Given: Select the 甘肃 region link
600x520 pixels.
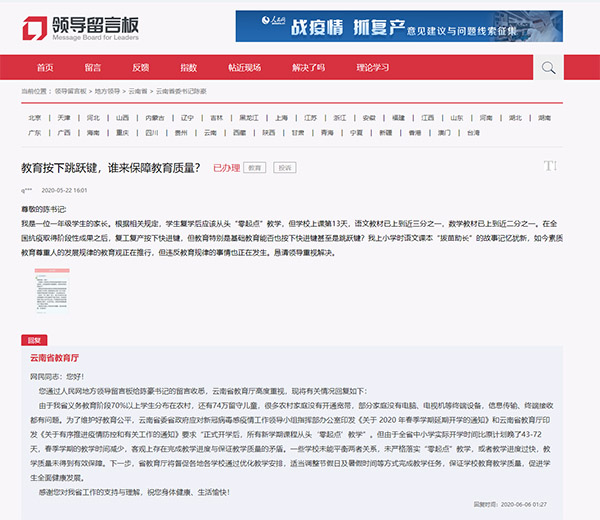Looking at the screenshot, I should click(298, 133).
